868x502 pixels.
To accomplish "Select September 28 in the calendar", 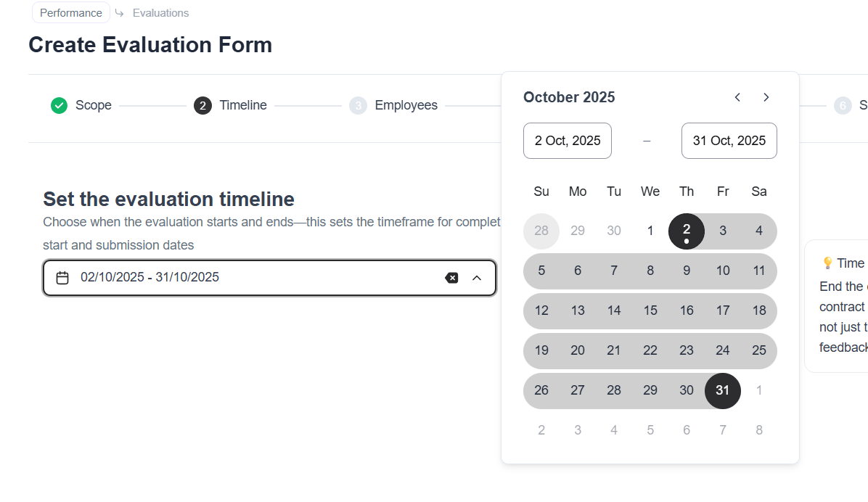I will tap(541, 231).
